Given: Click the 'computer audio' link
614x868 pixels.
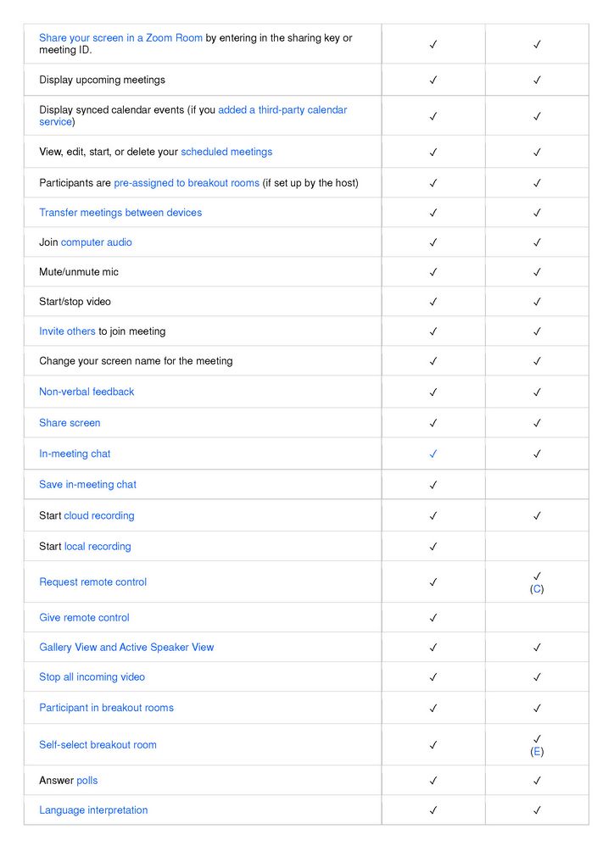Looking at the screenshot, I should click(96, 242).
